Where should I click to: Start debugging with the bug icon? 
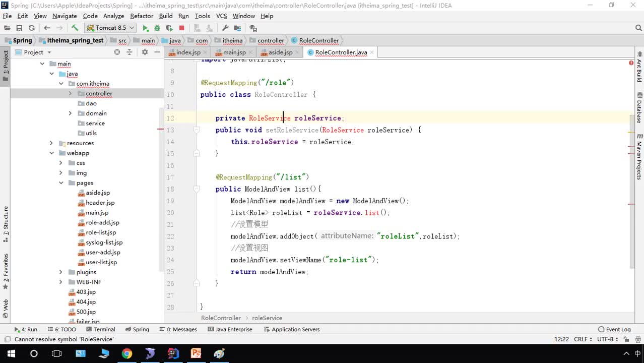click(157, 28)
